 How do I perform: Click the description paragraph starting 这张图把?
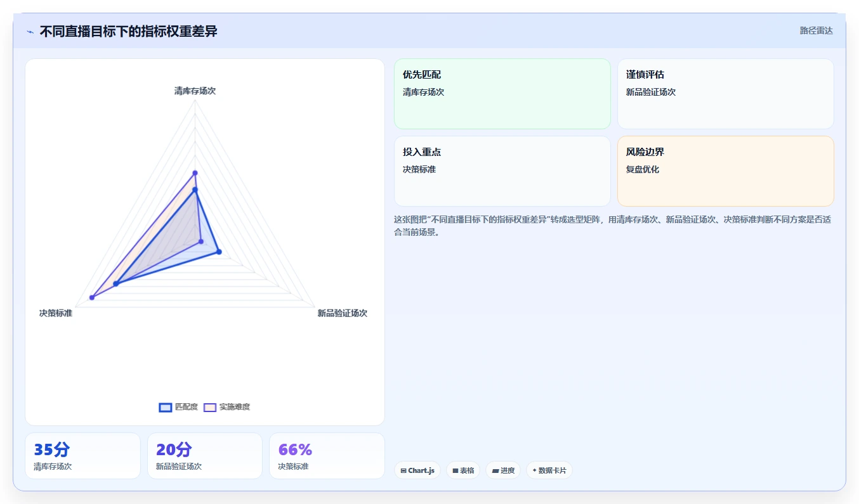(x=613, y=226)
